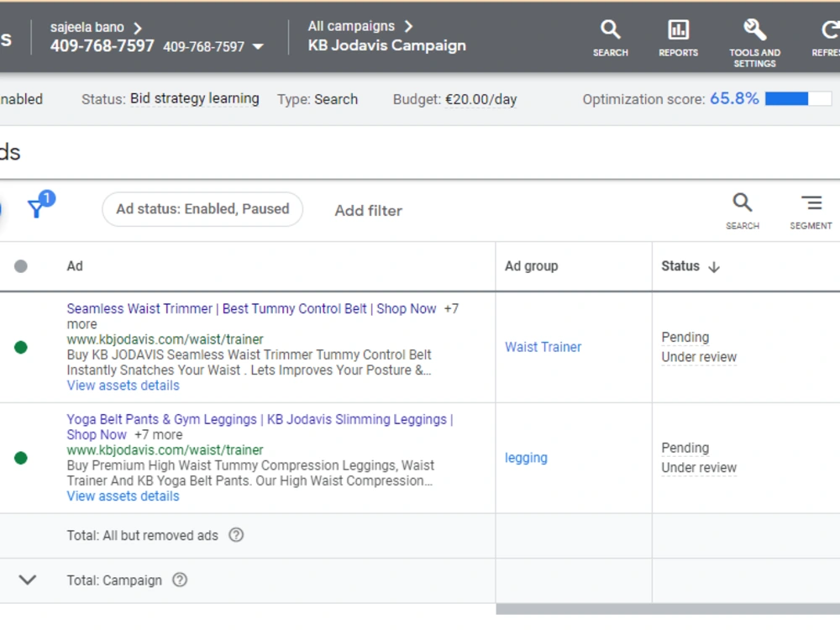Open the legging ad group link
The image size is (840, 630).
click(526, 458)
